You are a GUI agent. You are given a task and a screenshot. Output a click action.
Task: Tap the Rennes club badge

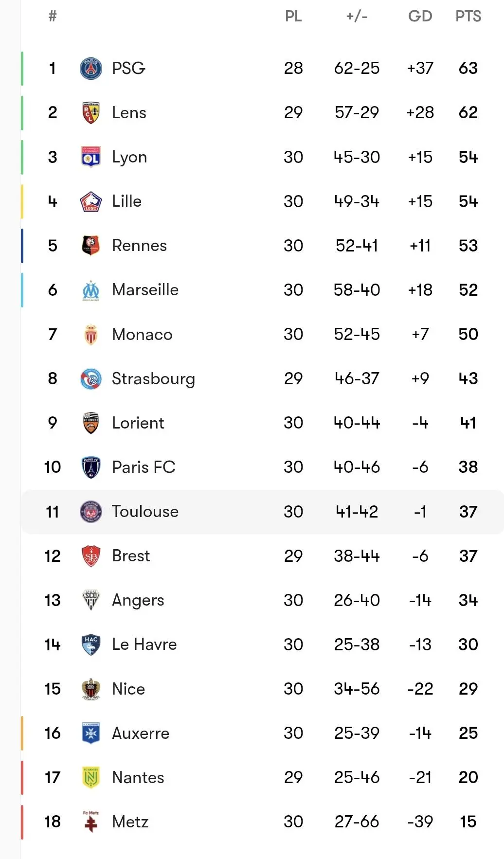coord(91,246)
